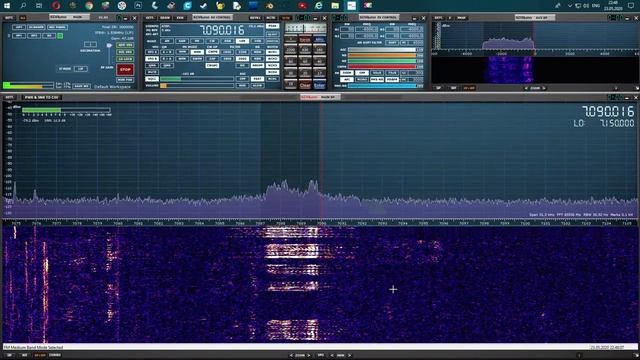Toggle the MUTE button in RX control

pyautogui.click(x=152, y=72)
